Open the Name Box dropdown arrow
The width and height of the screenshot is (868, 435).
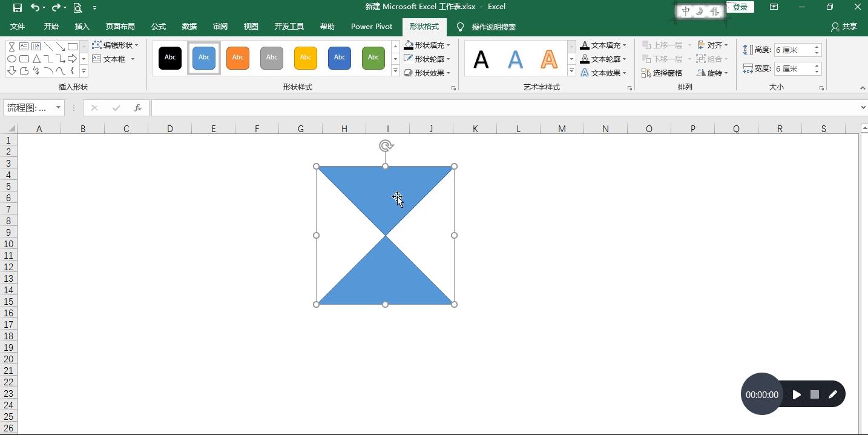point(59,108)
